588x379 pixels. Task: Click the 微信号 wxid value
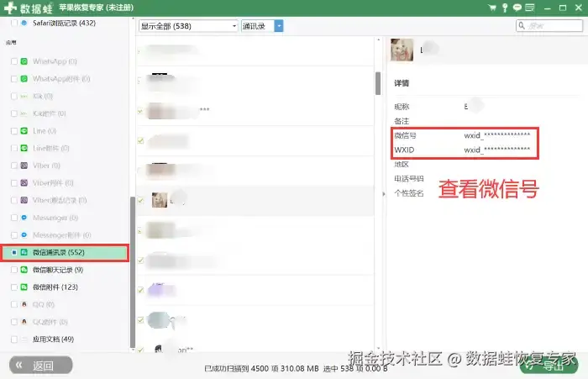pos(497,135)
